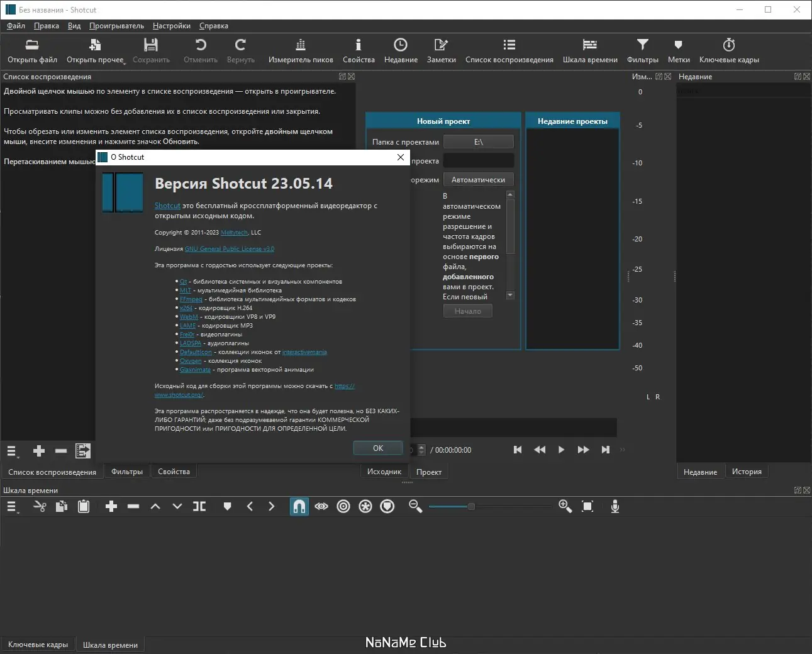Toggle ripple mode on timeline toolbar
Screen dimensions: 812x654
point(343,506)
